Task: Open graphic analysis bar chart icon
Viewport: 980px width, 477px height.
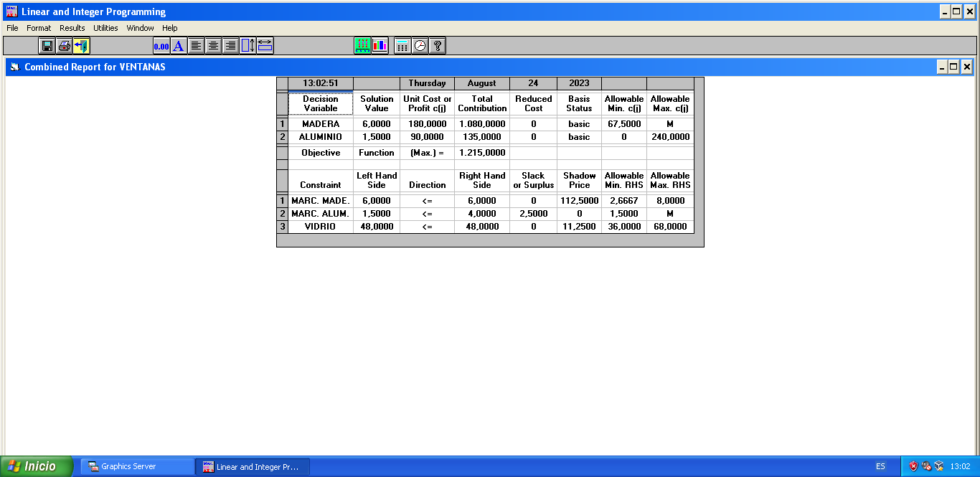Action: click(x=380, y=44)
